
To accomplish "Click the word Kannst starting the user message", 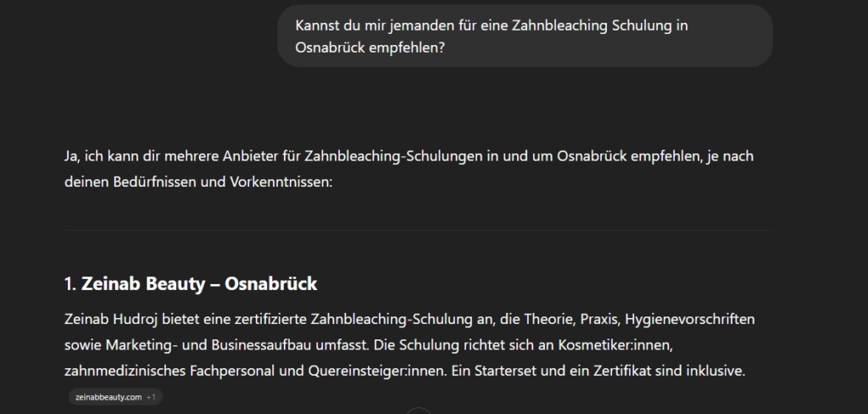I will point(315,25).
